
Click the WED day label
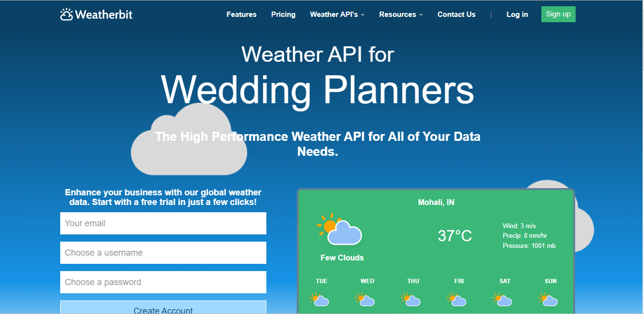[368, 281]
